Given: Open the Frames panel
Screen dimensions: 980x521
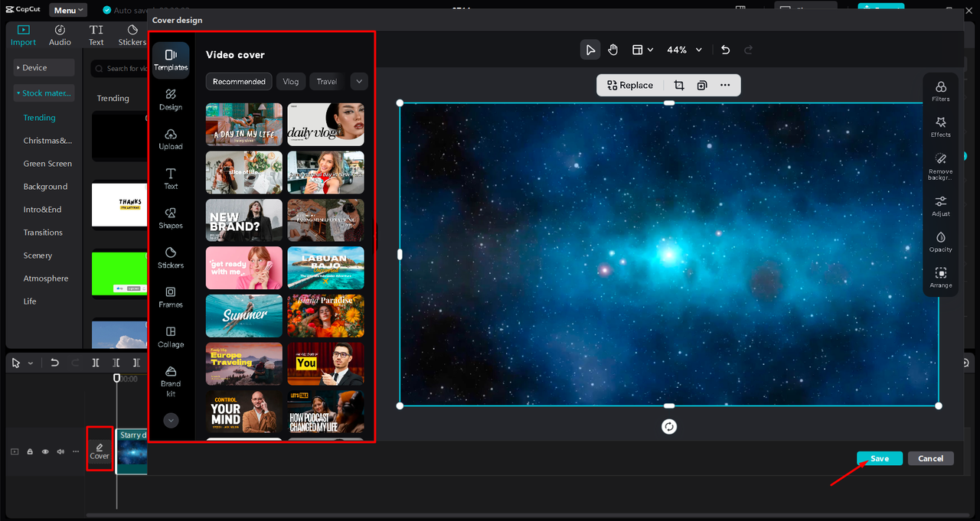Looking at the screenshot, I should point(171,298).
